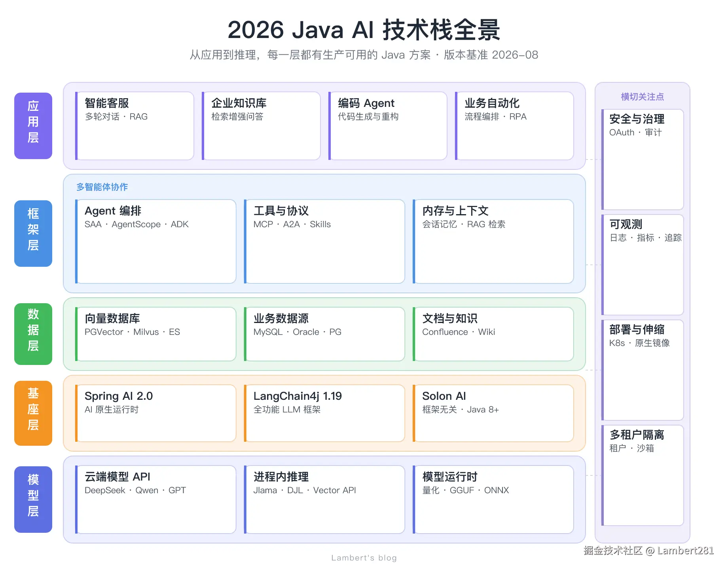Click the 模型运行时 card

click(493, 500)
